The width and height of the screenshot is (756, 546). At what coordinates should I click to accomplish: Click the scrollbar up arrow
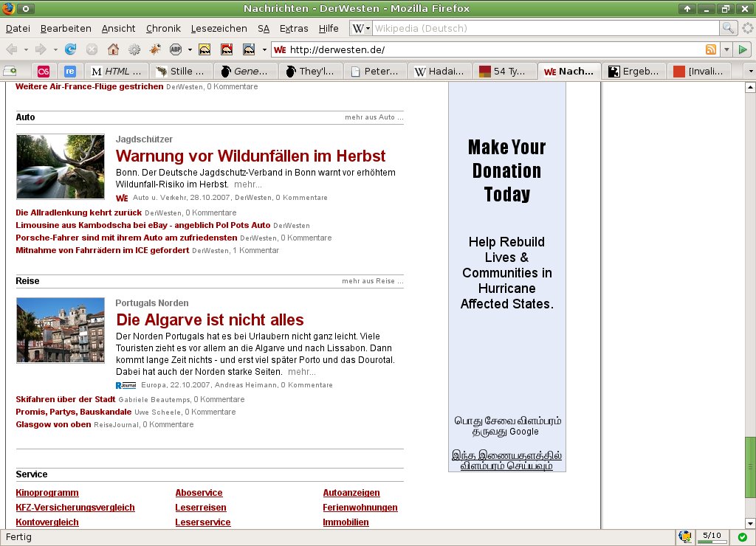coord(750,87)
